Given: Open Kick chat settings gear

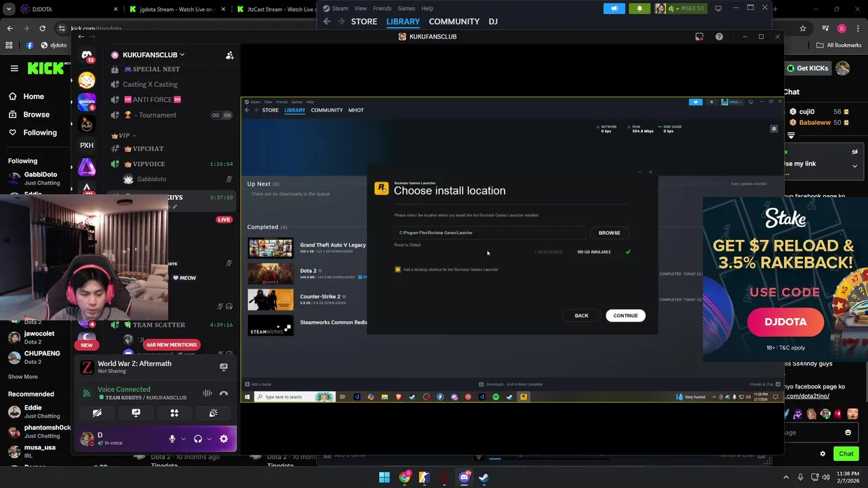Looking at the screenshot, I should [x=823, y=454].
